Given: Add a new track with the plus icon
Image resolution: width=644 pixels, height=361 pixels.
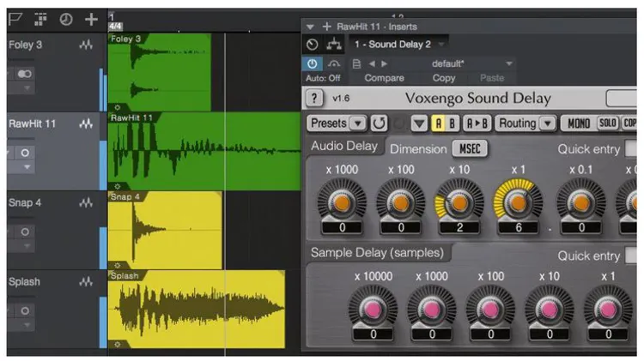Looking at the screenshot, I should click(91, 19).
